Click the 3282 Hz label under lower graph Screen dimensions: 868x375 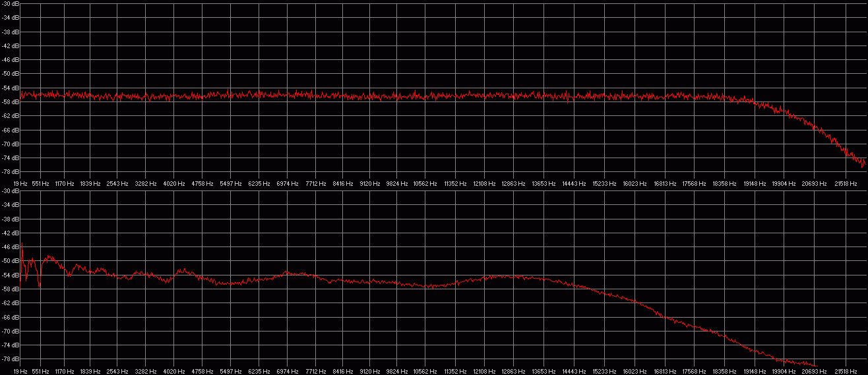click(x=146, y=372)
